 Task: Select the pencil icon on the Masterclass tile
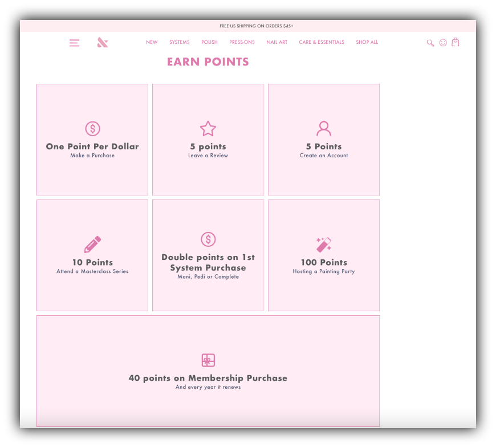click(x=92, y=245)
